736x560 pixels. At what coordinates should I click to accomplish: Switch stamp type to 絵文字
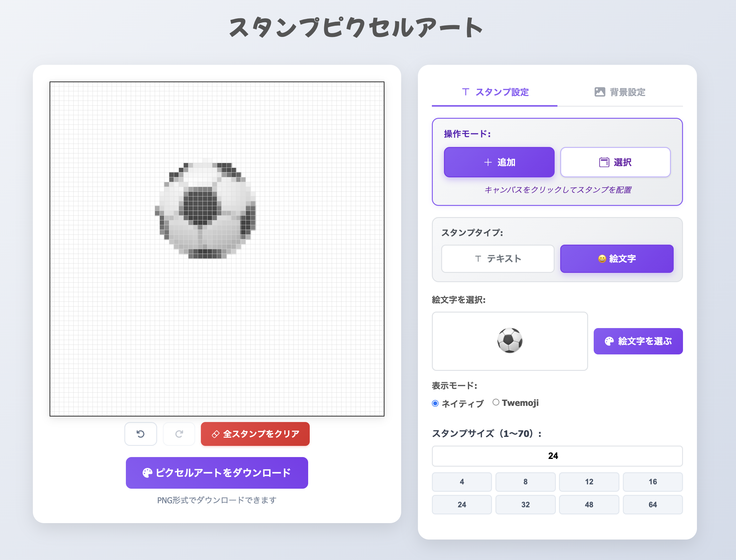pos(617,259)
